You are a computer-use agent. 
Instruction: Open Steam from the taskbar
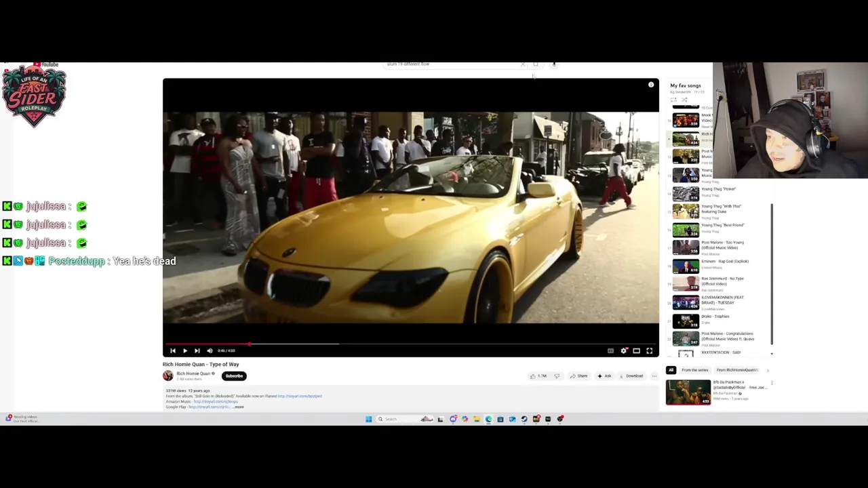[x=524, y=419]
